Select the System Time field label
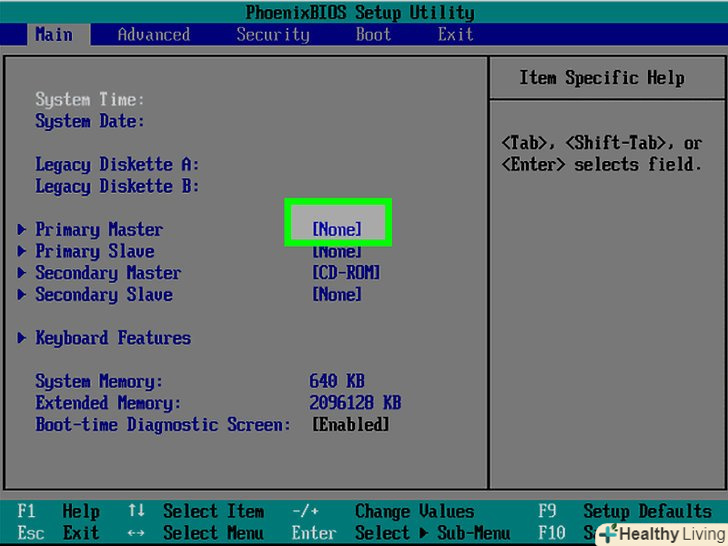Image resolution: width=728 pixels, height=546 pixels. [90, 99]
